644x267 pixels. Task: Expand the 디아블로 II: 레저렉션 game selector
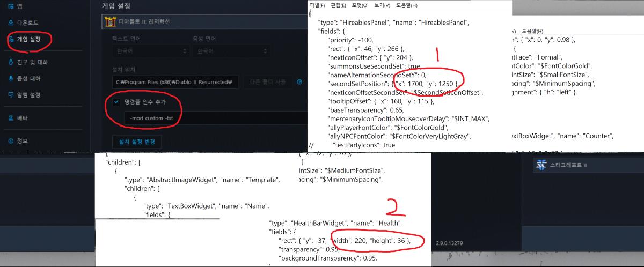pyautogui.click(x=204, y=21)
